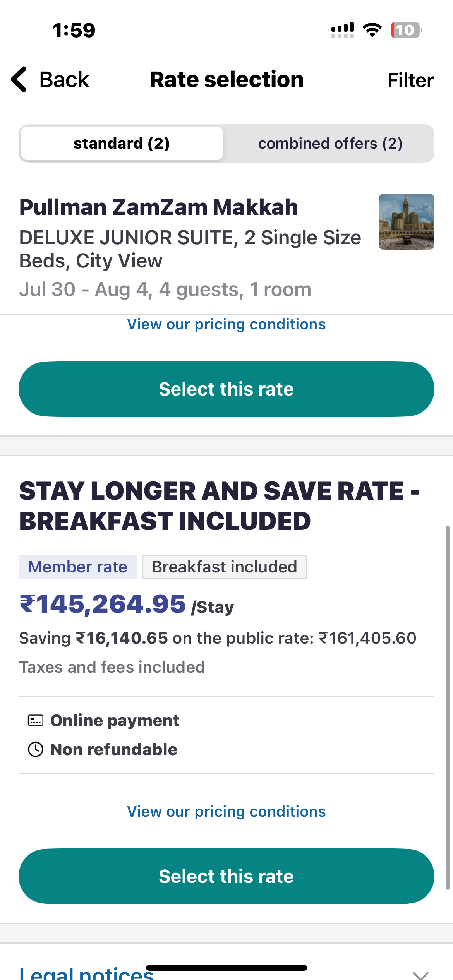Tap the Breakfast included tag
This screenshot has width=453, height=980.
point(225,567)
